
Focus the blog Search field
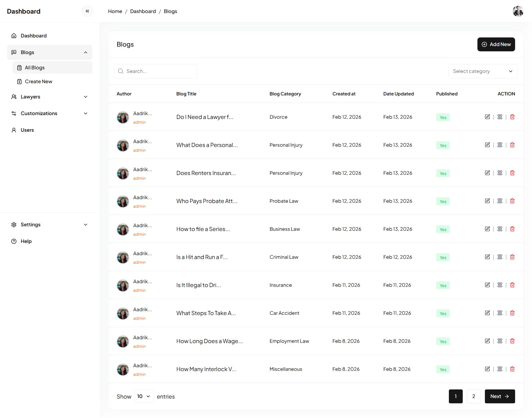(155, 71)
